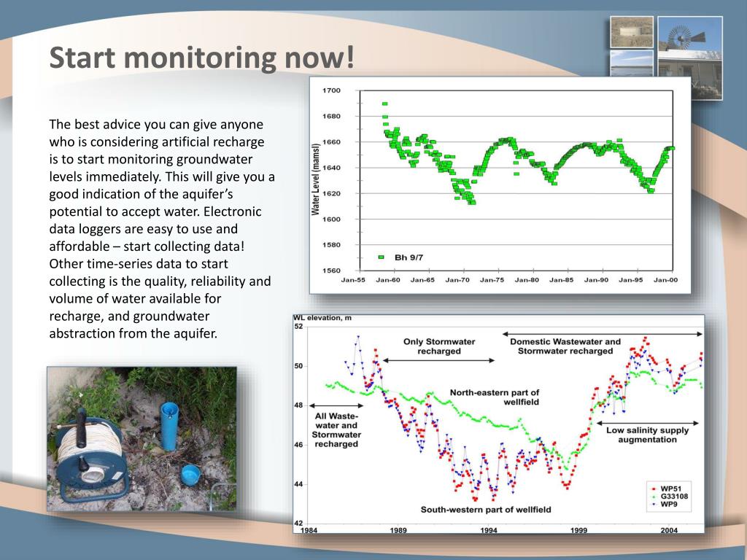Click "All Waste-water and Stormwater recharged" label
Image resolution: width=747 pixels, height=560 pixels.
point(336,430)
